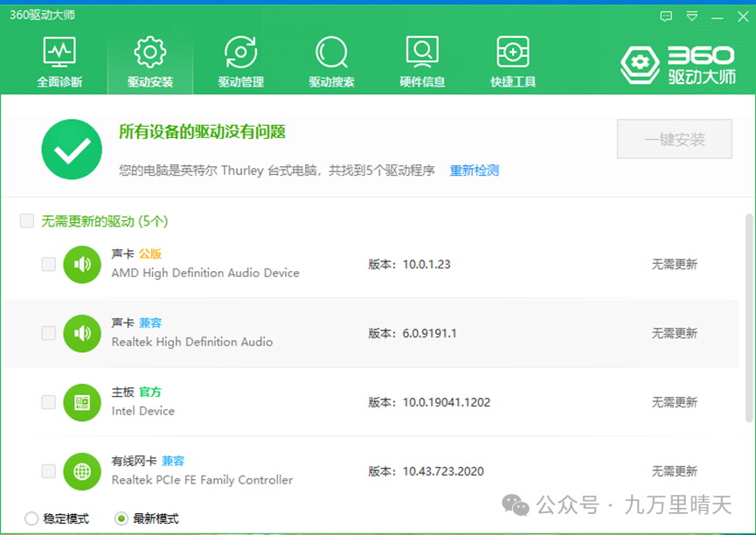Check the Realtek High Definition Audio box
The height and width of the screenshot is (535, 756).
pos(49,333)
